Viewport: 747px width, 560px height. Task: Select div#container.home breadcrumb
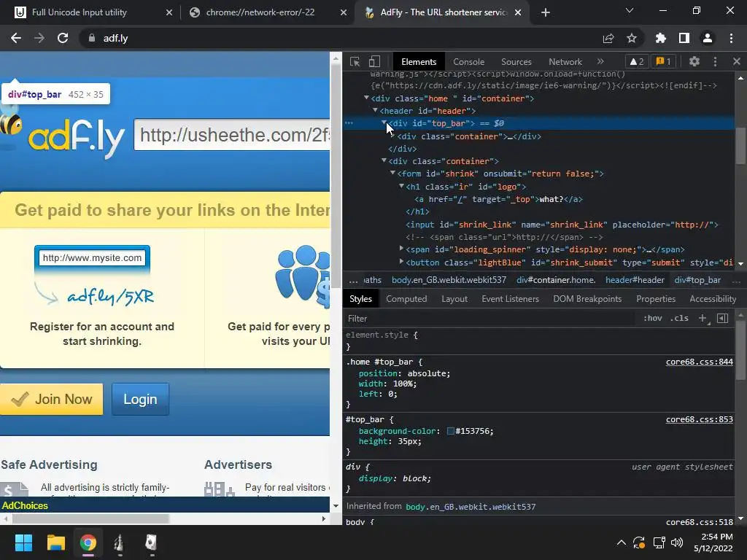556,280
